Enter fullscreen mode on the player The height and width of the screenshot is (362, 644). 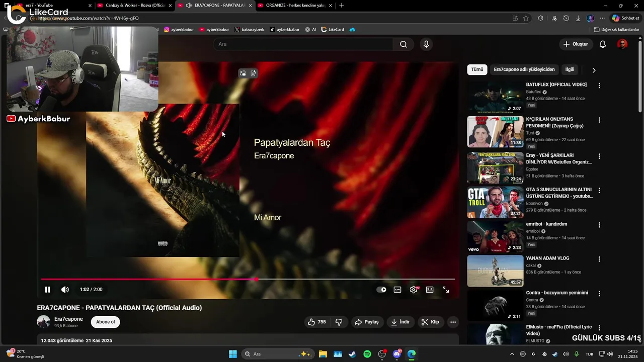click(446, 290)
